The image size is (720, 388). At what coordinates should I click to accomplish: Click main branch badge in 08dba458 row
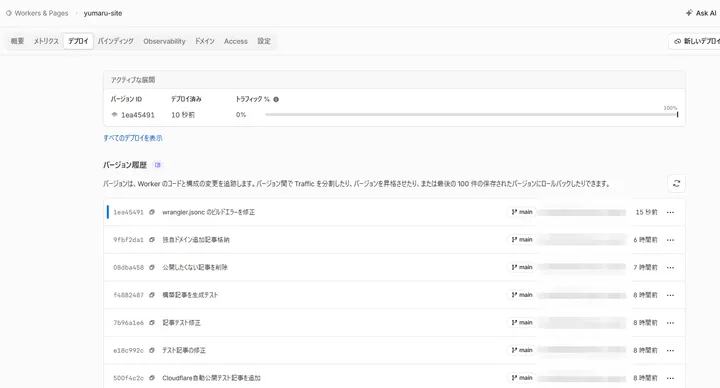pyautogui.click(x=522, y=267)
